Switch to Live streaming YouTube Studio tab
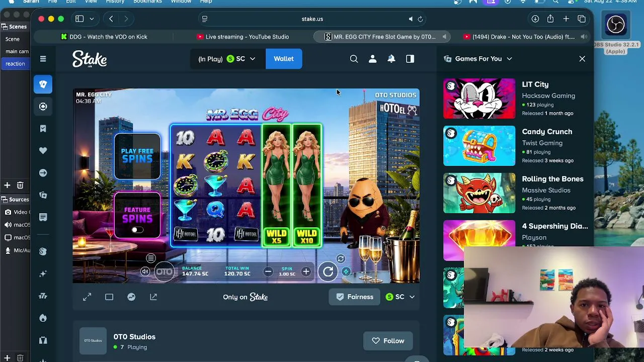The height and width of the screenshot is (362, 644). [x=243, y=37]
